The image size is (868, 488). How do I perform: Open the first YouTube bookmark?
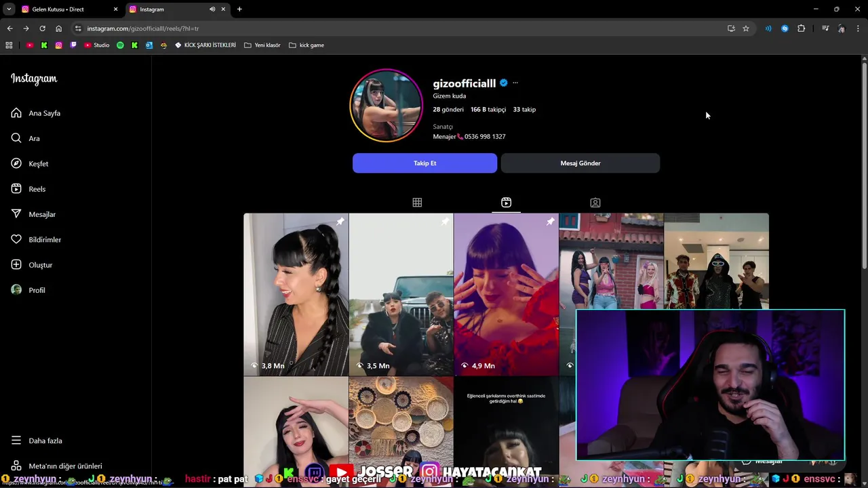(x=30, y=45)
